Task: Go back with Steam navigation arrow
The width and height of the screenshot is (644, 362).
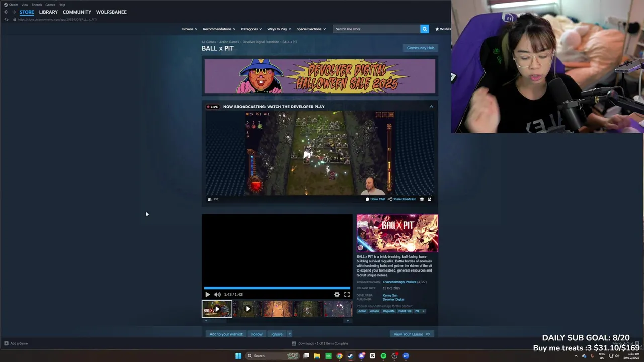Action: (x=6, y=12)
